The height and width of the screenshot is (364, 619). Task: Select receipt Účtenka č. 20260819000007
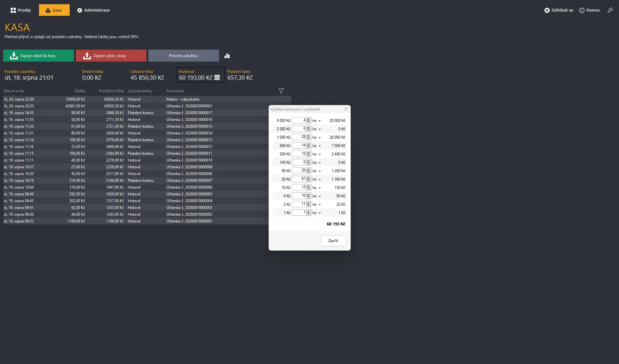[x=136, y=181]
